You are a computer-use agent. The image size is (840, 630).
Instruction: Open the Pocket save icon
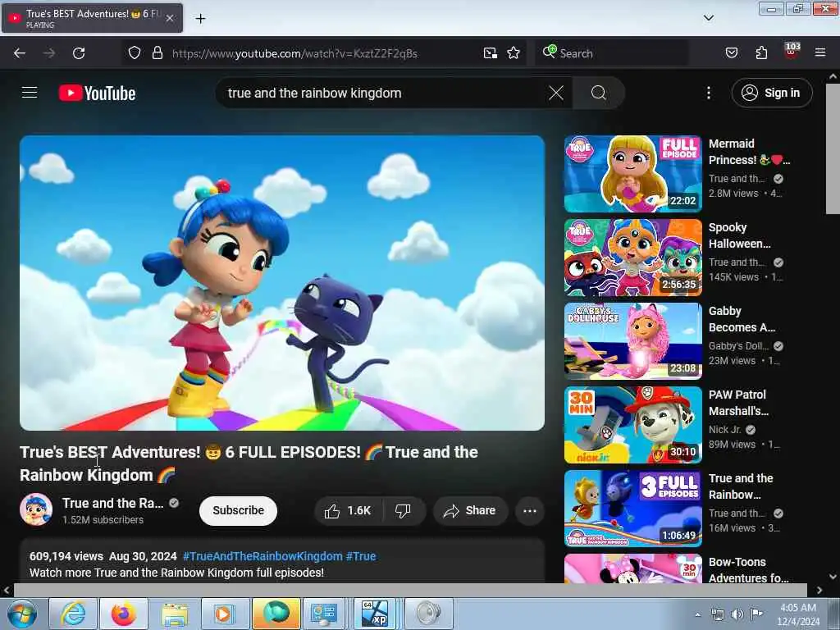click(x=732, y=53)
